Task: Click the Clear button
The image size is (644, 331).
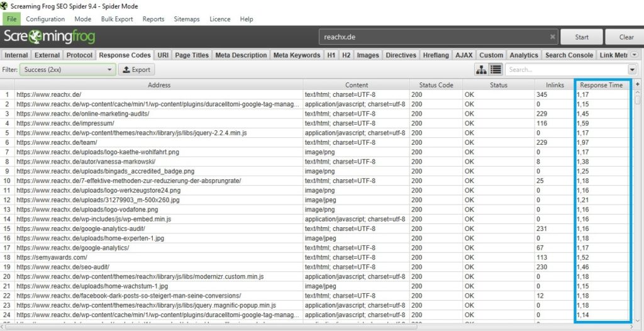Action: point(625,36)
